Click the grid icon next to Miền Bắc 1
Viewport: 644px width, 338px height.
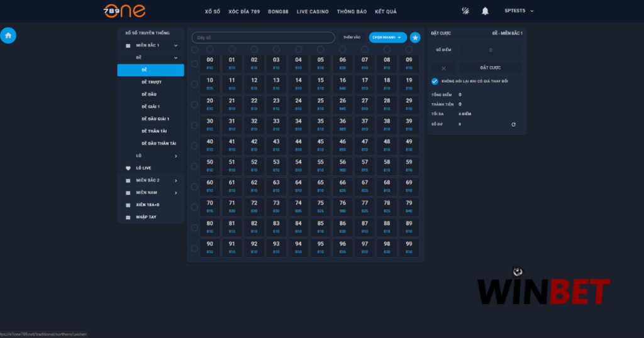(x=128, y=45)
